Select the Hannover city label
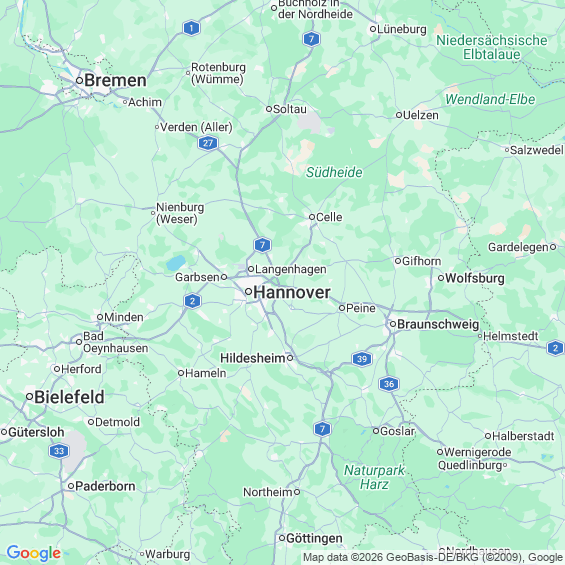The height and width of the screenshot is (565, 565). coord(292,292)
